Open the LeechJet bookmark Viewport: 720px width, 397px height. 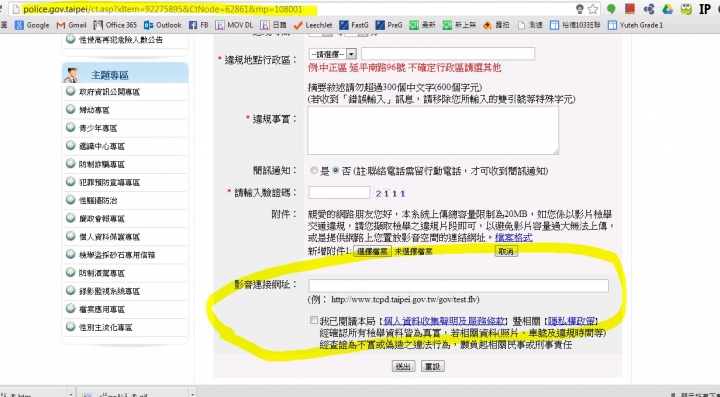[313, 25]
